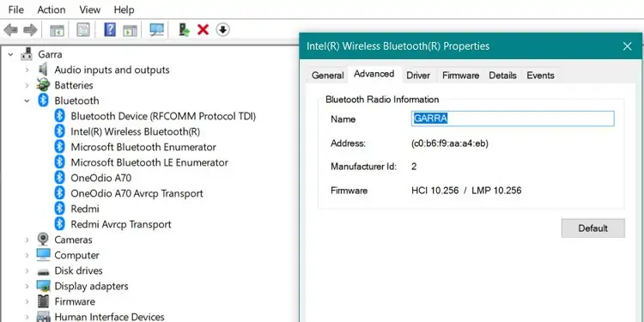Screen dimensions: 644x322
Task: Open the Help menu
Action: (124, 9)
